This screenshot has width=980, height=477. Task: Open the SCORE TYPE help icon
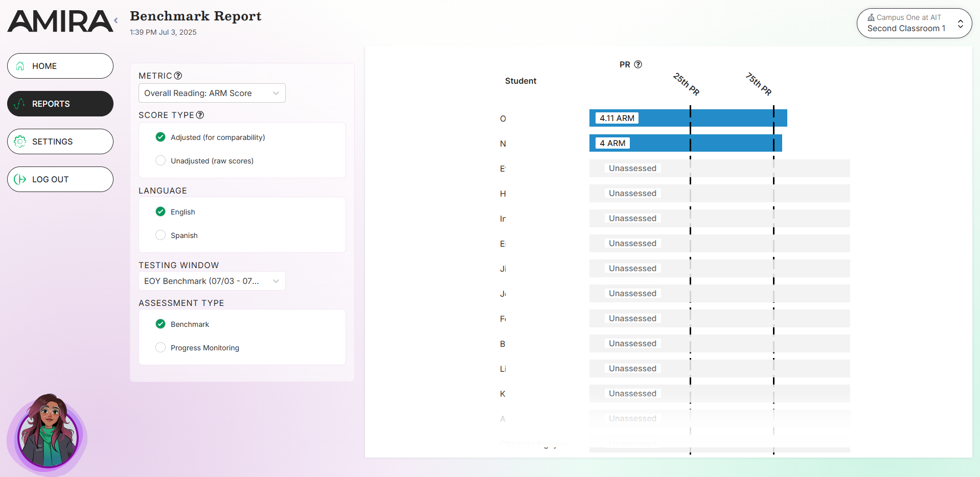[200, 115]
